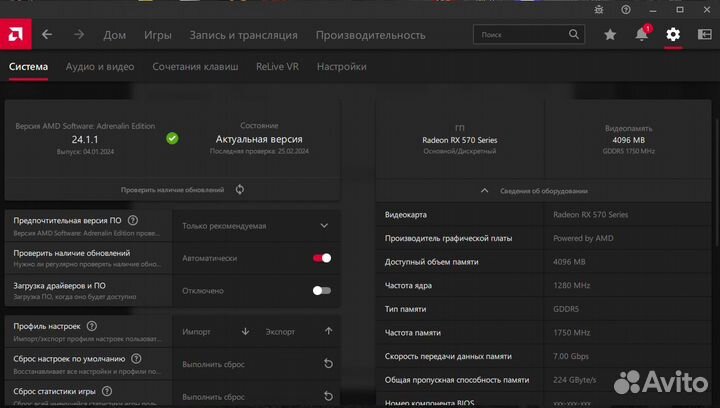Go forward with the right arrow

point(79,34)
